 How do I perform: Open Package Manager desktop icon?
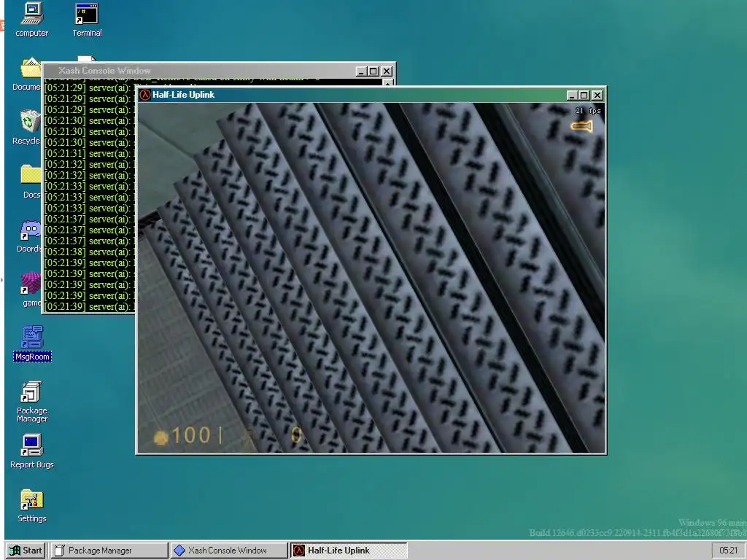tap(32, 402)
